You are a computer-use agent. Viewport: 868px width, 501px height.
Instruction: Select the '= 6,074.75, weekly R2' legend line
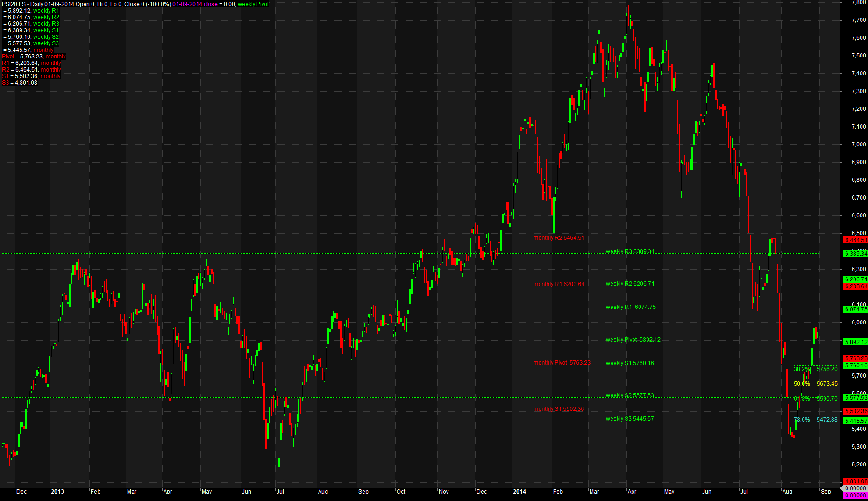pyautogui.click(x=31, y=17)
